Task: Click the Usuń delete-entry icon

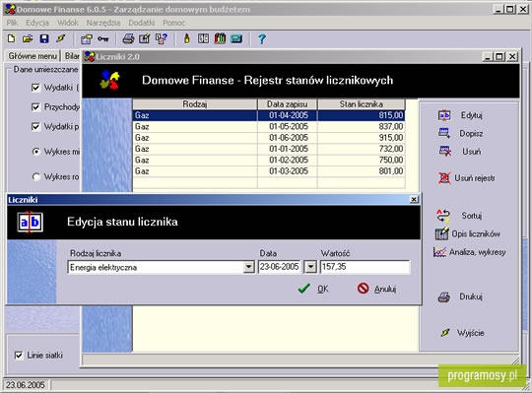Action: [444, 152]
